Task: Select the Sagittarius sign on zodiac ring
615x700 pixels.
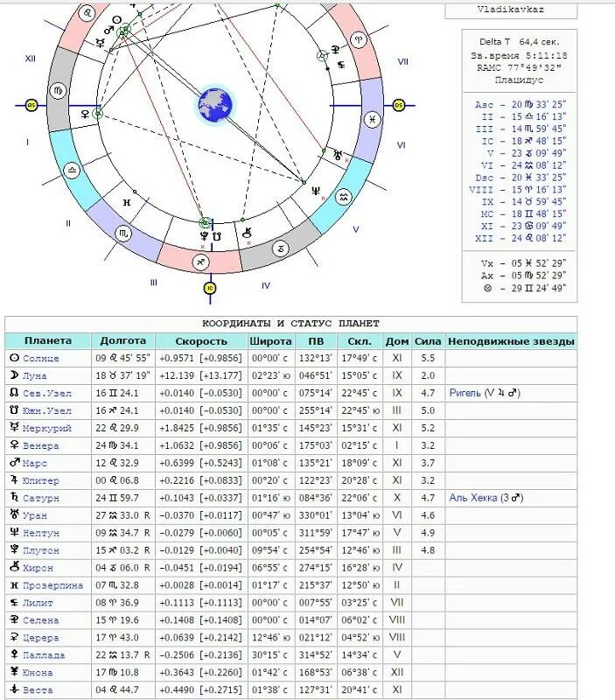Action: coord(200,262)
